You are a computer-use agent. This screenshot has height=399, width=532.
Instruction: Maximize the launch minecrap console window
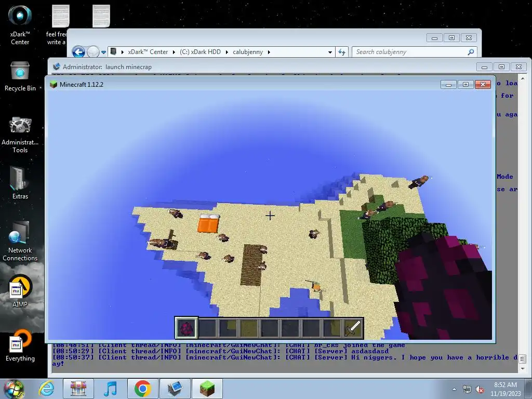[x=501, y=67]
